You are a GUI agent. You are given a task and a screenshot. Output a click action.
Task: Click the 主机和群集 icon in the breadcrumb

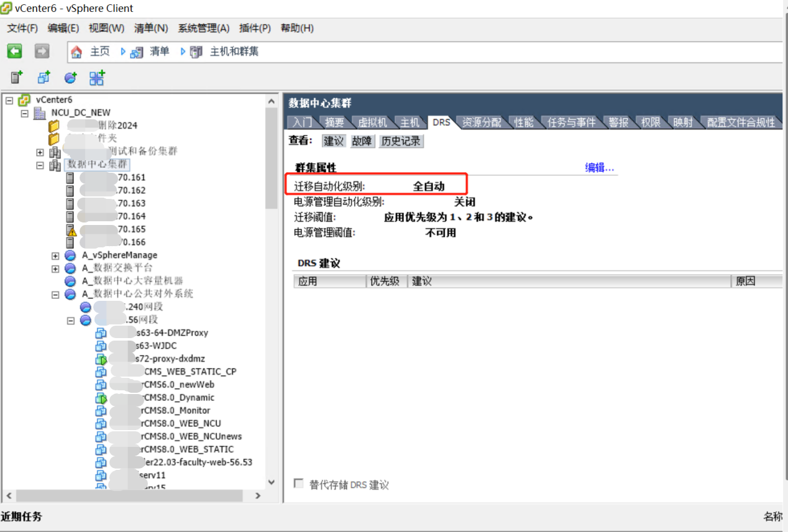click(x=196, y=52)
